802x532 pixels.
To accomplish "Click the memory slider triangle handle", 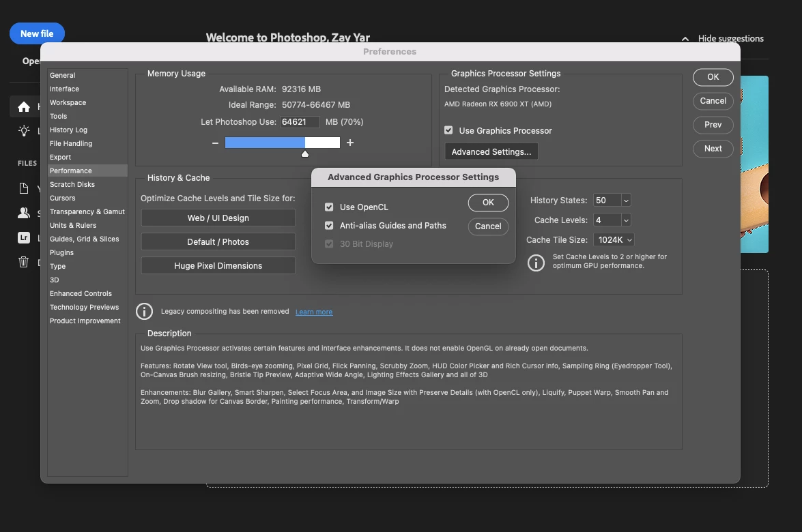I will point(305,154).
